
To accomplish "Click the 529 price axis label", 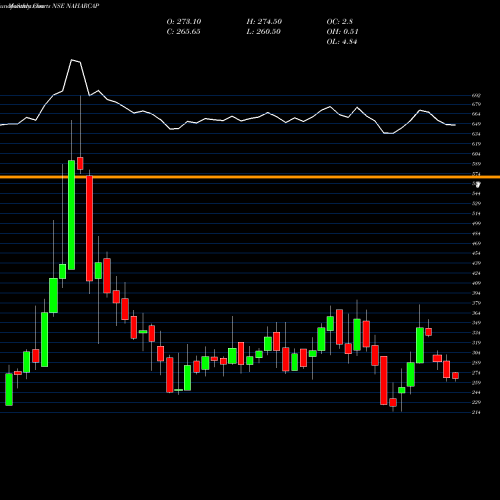I will (476, 204).
